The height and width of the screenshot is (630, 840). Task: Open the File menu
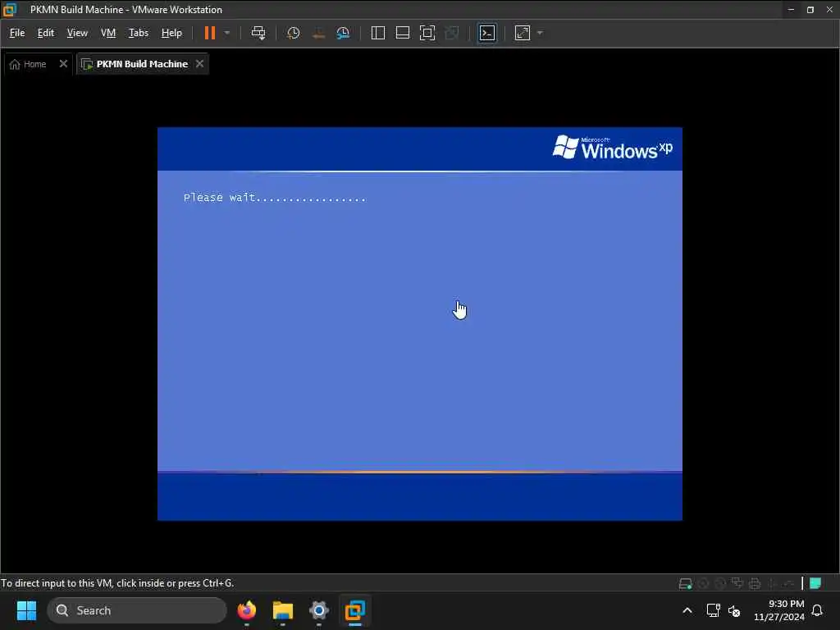tap(17, 33)
